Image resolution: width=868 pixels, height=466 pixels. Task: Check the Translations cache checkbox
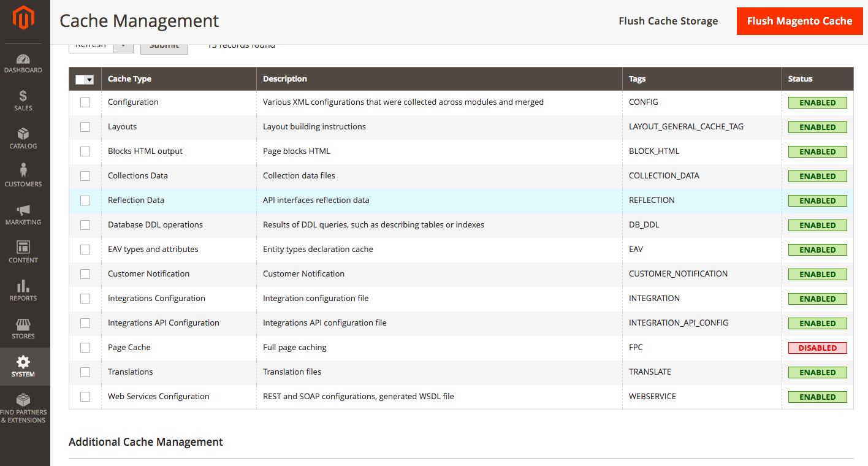tap(85, 372)
